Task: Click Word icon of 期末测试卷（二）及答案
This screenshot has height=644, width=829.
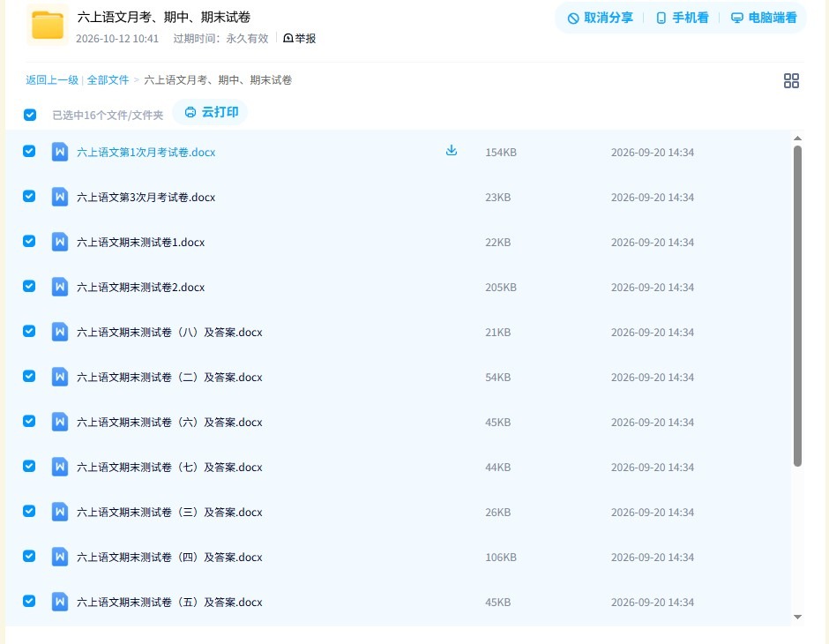Action: coord(60,377)
